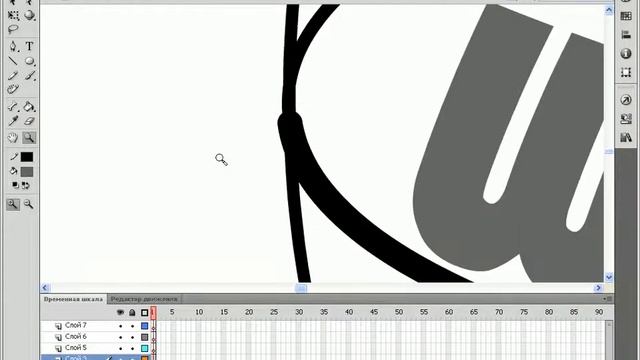Open the Code Snippets arrow panel icon

[626, 100]
